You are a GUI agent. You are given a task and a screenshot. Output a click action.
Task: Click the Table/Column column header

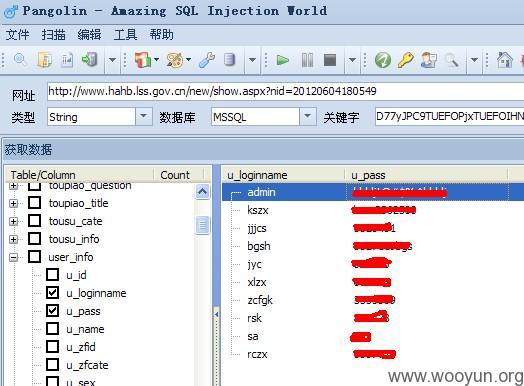coord(80,175)
